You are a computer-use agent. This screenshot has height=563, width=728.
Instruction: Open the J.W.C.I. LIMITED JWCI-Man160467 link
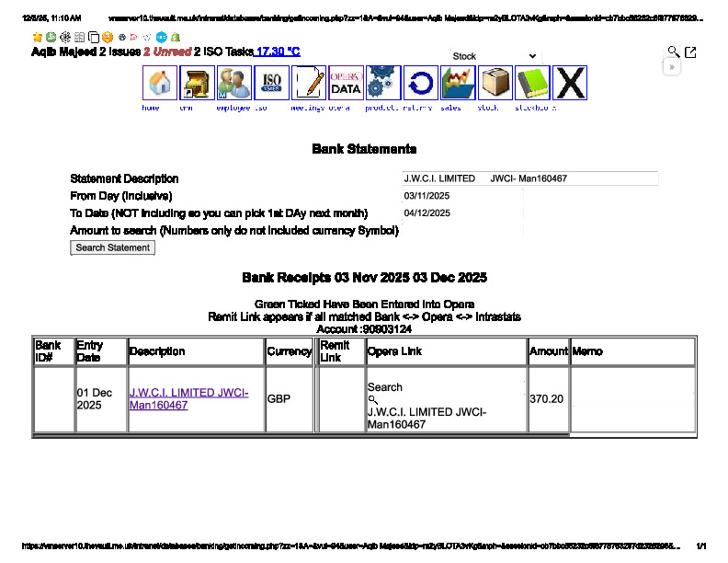point(188,399)
